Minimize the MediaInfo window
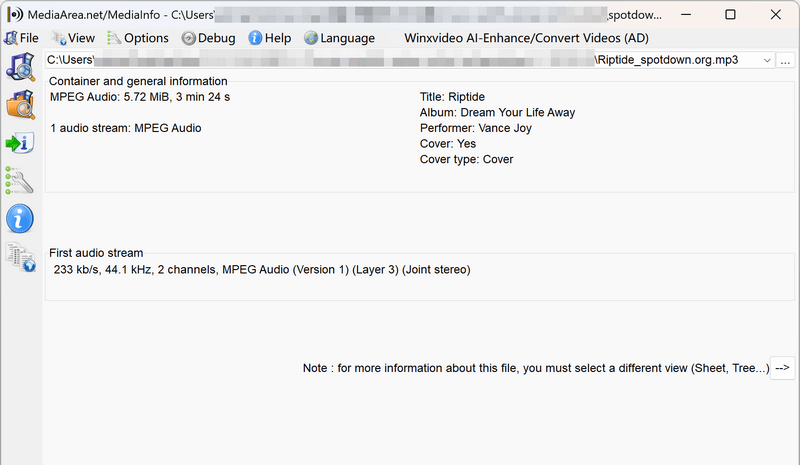The image size is (800, 465). point(686,14)
